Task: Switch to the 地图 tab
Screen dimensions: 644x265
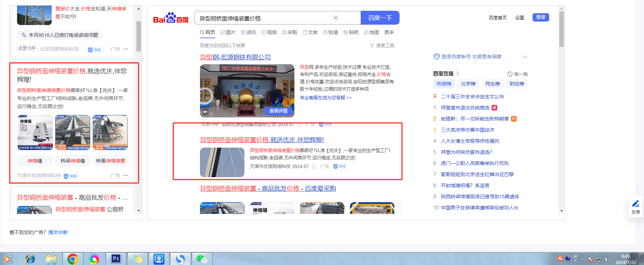Action: (371, 32)
